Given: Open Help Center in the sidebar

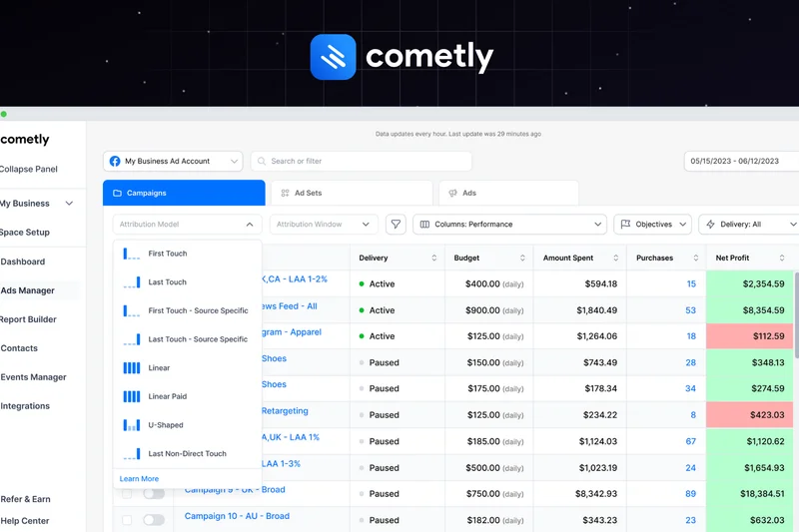Looking at the screenshot, I should tap(24, 521).
